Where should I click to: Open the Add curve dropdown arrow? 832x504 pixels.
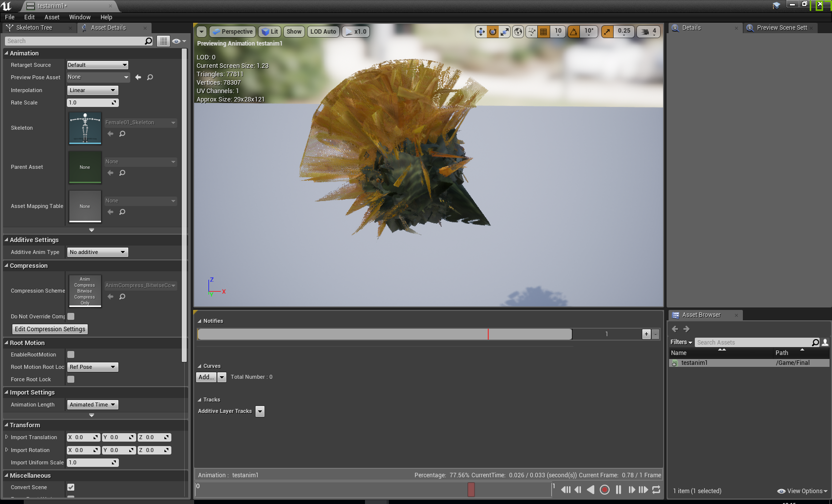coord(222,377)
